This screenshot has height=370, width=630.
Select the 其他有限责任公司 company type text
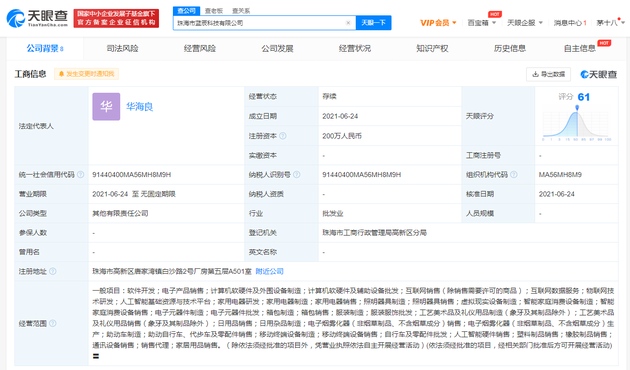(120, 213)
